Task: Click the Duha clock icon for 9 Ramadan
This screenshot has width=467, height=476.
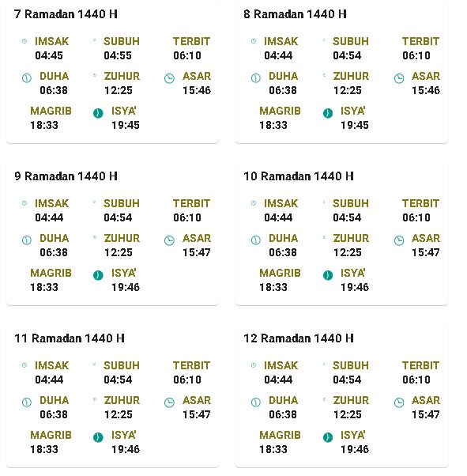Action: (x=27, y=240)
